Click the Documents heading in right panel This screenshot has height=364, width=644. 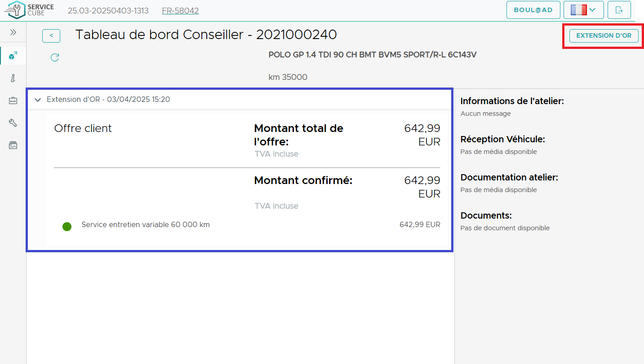click(486, 215)
